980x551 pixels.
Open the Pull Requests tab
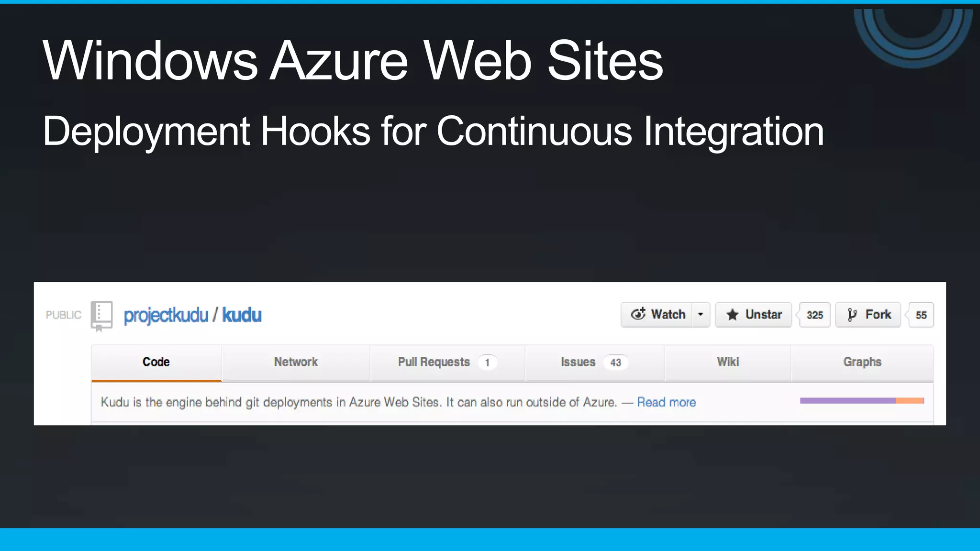click(447, 363)
